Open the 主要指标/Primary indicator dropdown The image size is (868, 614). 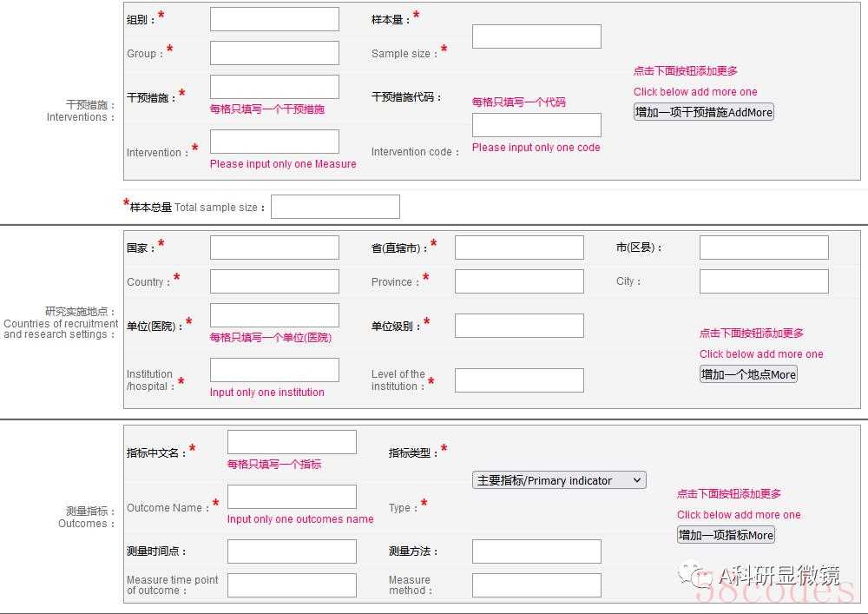559,480
